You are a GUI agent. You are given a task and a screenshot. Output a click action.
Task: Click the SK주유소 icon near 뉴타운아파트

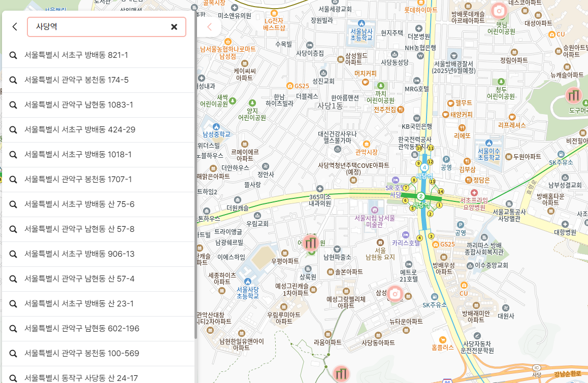[x=434, y=297]
